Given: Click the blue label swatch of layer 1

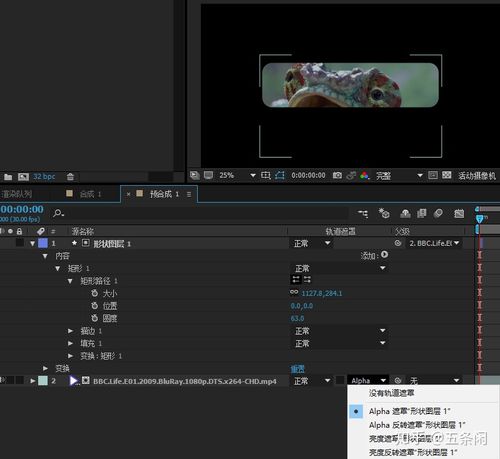Looking at the screenshot, I should 43,243.
